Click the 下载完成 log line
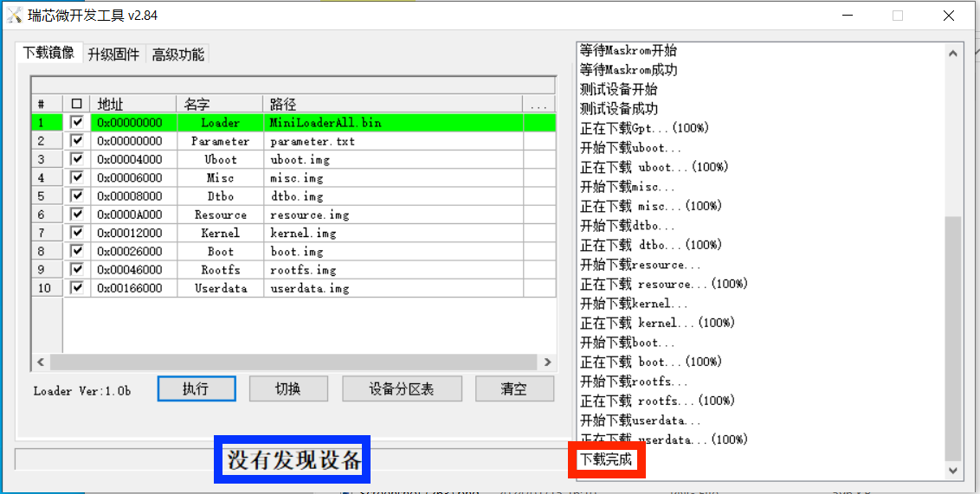 (x=606, y=460)
